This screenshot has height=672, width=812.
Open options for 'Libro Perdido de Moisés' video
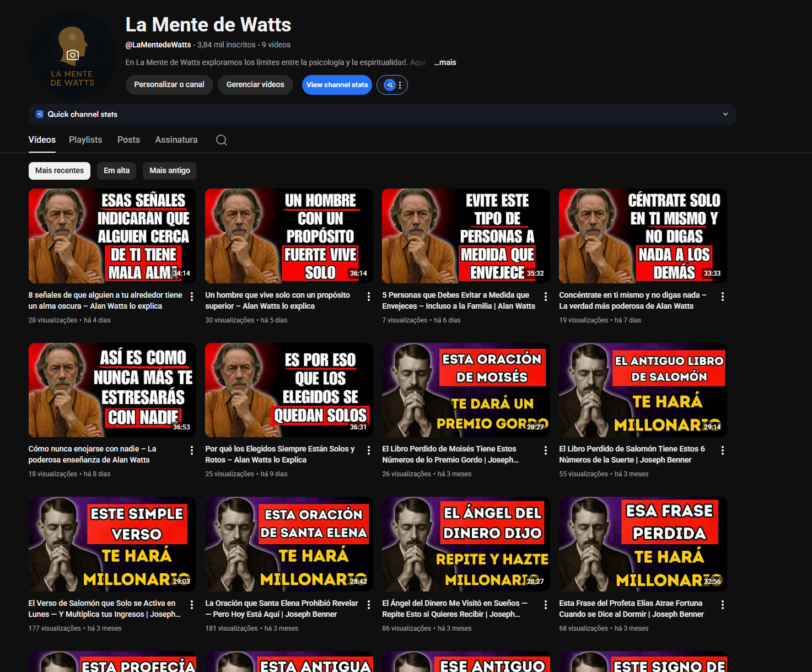pos(546,450)
